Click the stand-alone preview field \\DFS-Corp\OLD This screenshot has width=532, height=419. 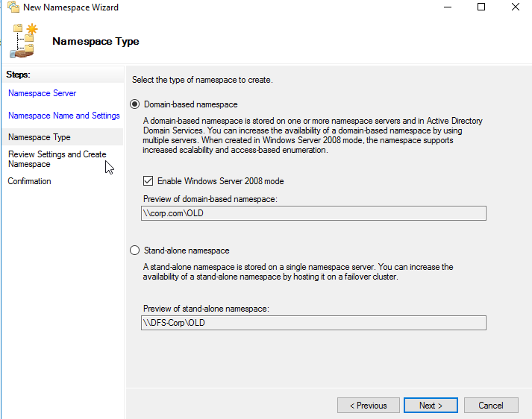[313, 322]
